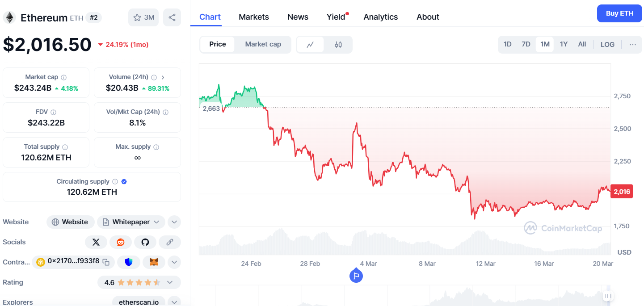Open the X (Twitter) social link
Image resolution: width=644 pixels, height=306 pixels.
point(96,242)
